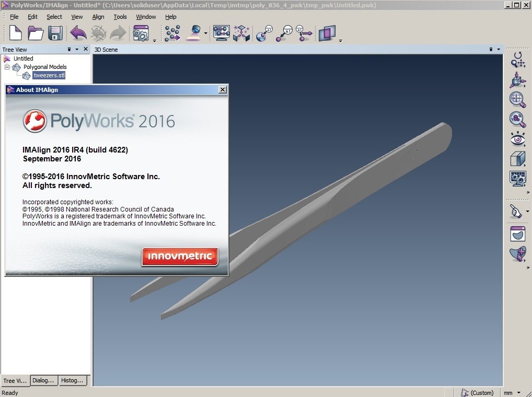Click the overlapping purple planes icon
This screenshot has width=532, height=397.
(327, 33)
